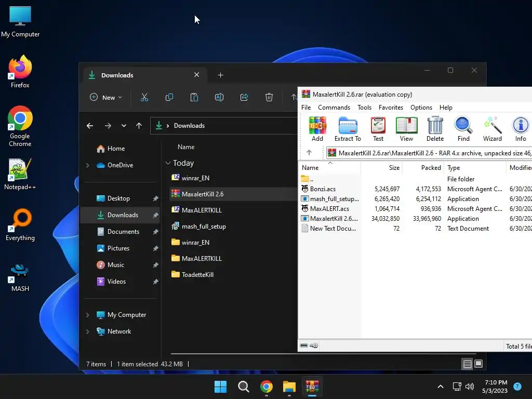The image size is (532, 399).
Task: Open the WinRAR Wizard tool
Action: pos(493,129)
